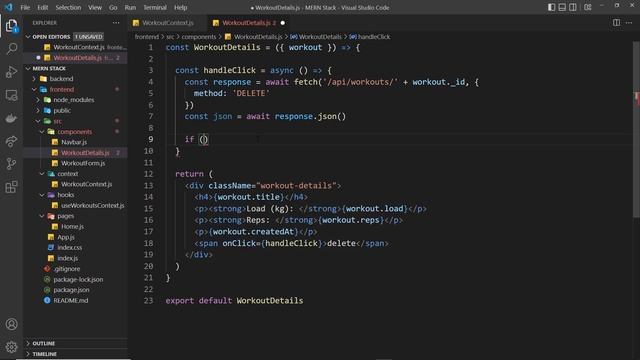640x360 pixels.
Task: Open the Customize Layout icon
Action: (x=588, y=7)
